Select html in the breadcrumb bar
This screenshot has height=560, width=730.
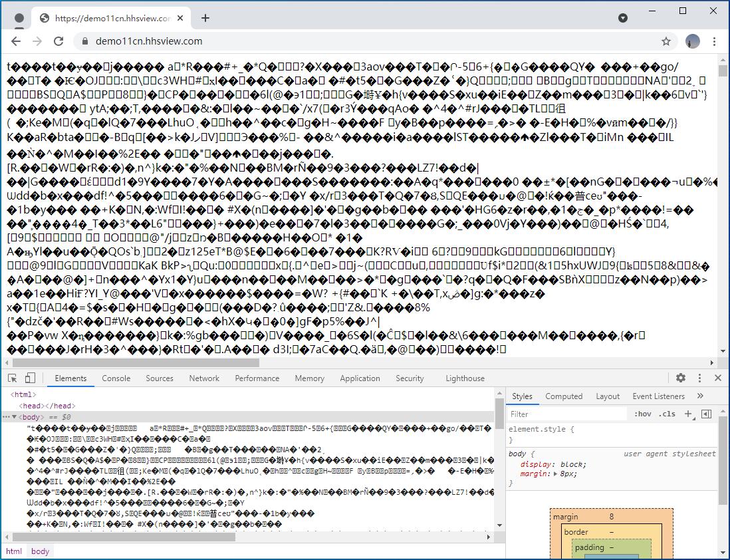point(13,551)
